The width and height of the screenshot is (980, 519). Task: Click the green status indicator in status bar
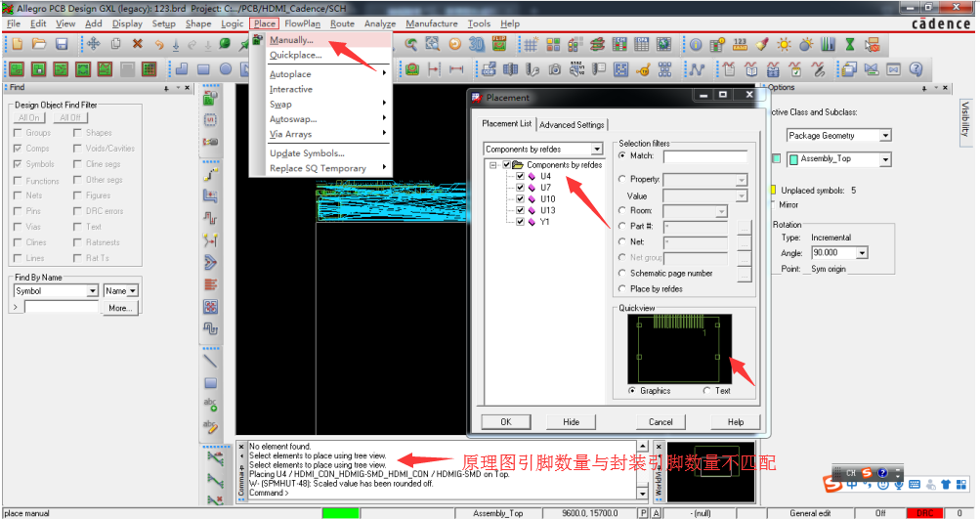[x=341, y=513]
